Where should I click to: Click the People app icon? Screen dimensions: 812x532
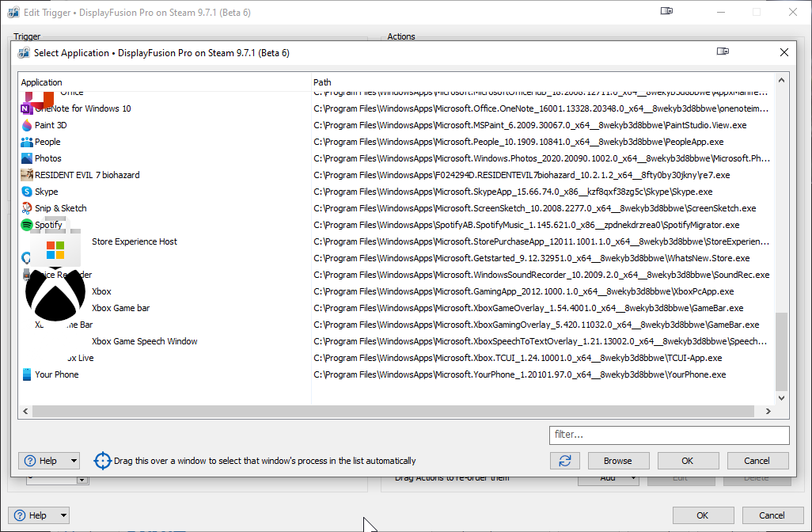click(x=27, y=142)
